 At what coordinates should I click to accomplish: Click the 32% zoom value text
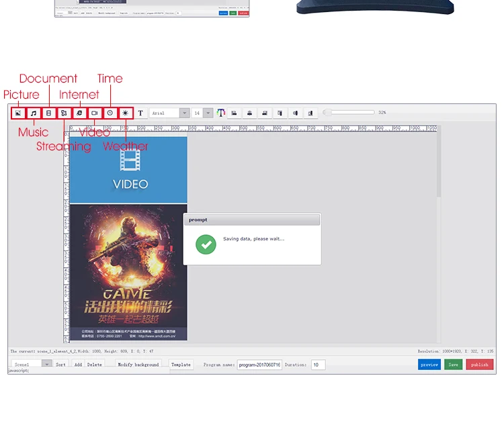(x=382, y=112)
